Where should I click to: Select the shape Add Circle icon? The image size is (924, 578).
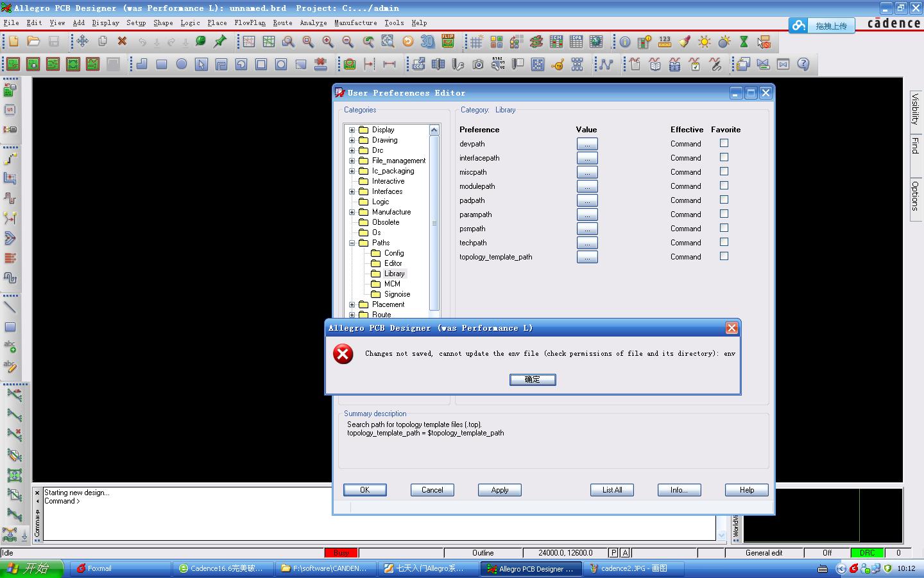(x=182, y=64)
